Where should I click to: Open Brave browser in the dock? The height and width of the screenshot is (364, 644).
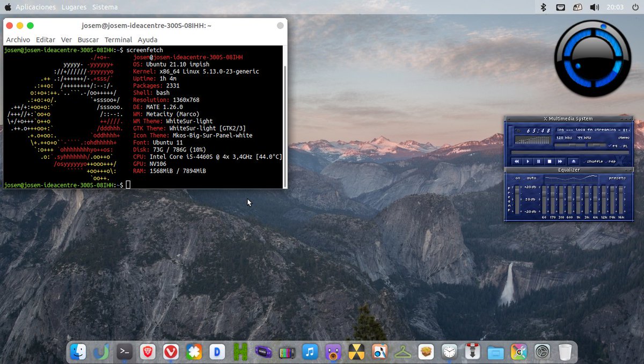point(148,352)
